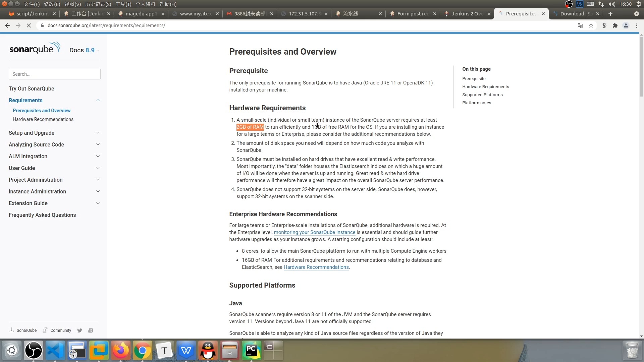644x362 pixels.
Task: Open the Extensions puzzle icon
Action: (x=615, y=25)
